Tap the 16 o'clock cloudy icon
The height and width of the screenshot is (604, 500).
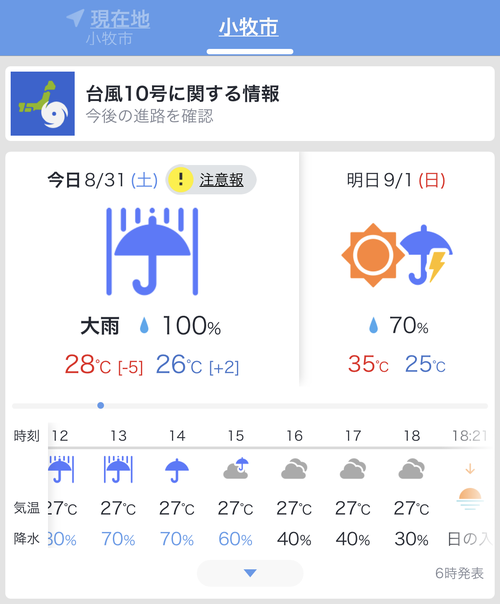point(294,469)
